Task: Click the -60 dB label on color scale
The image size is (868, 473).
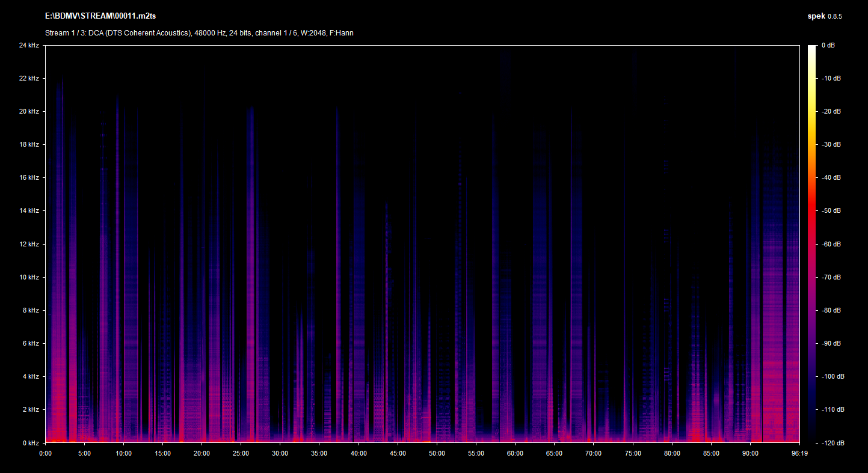Action: [x=831, y=244]
